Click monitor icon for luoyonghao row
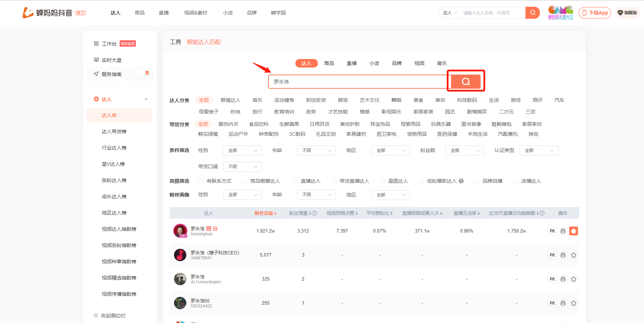The image size is (644, 323). (563, 231)
